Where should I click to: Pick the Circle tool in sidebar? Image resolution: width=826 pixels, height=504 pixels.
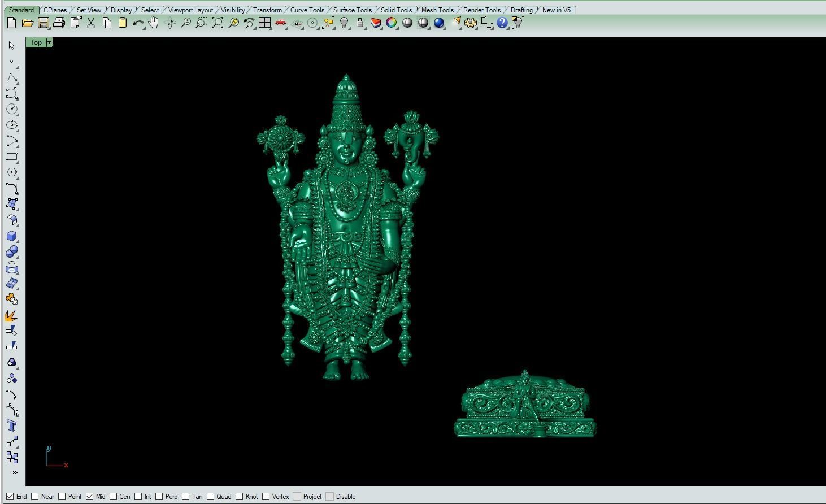pyautogui.click(x=12, y=109)
